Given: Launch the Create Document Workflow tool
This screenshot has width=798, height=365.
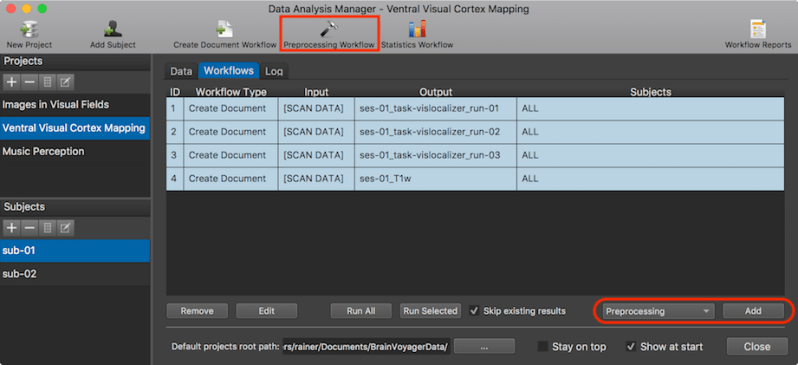Looking at the screenshot, I should tap(224, 34).
